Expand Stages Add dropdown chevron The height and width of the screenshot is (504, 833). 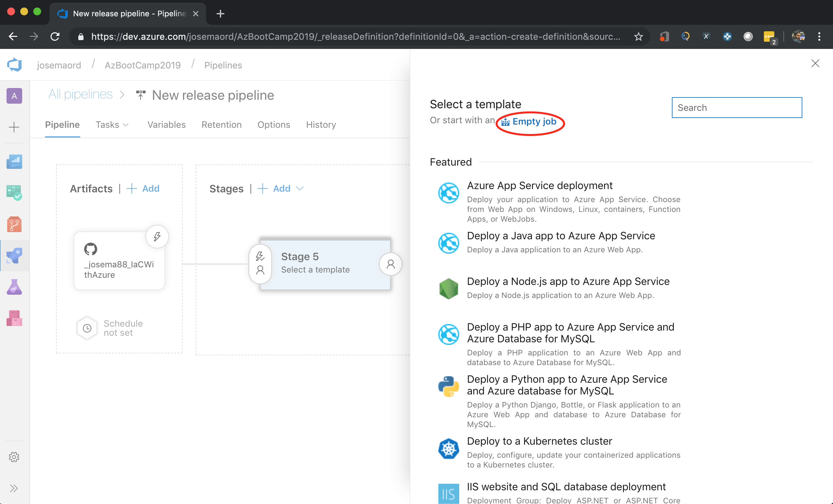300,188
